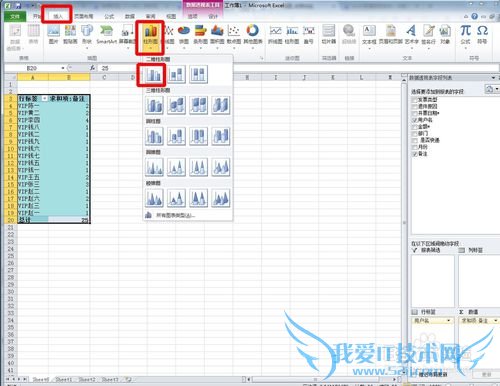Viewport: 500px width, 386px height.
Task: Open the row labels filter dropdown in A3
Action: [x=44, y=99]
